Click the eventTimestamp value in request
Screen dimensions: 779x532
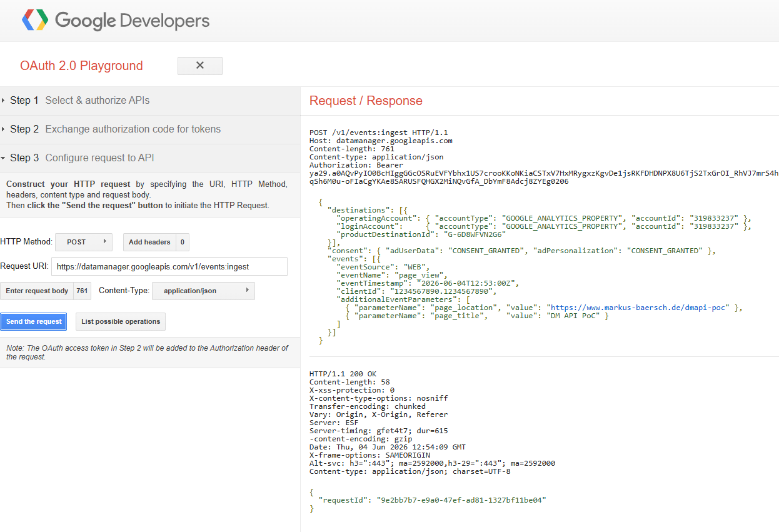coord(468,283)
